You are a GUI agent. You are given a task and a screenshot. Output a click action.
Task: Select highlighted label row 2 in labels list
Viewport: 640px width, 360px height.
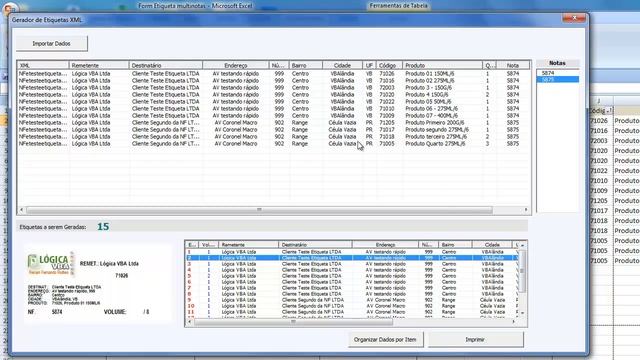point(352,258)
